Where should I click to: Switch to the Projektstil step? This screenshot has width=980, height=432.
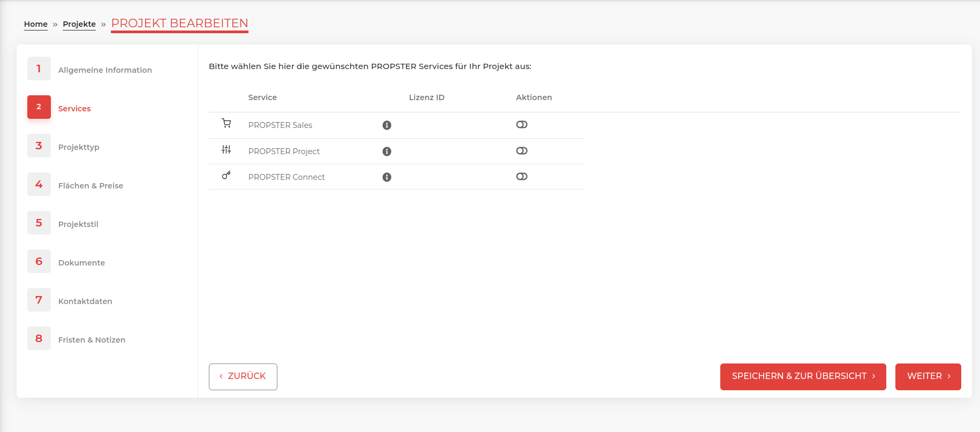[78, 224]
